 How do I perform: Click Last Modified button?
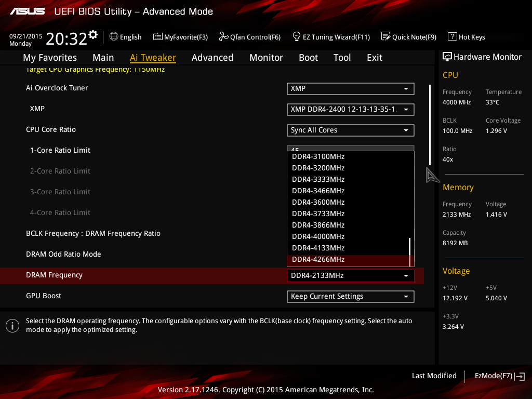434,376
